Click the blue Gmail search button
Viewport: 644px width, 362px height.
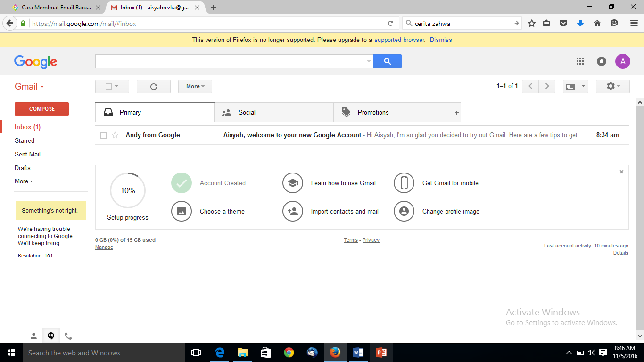388,61
